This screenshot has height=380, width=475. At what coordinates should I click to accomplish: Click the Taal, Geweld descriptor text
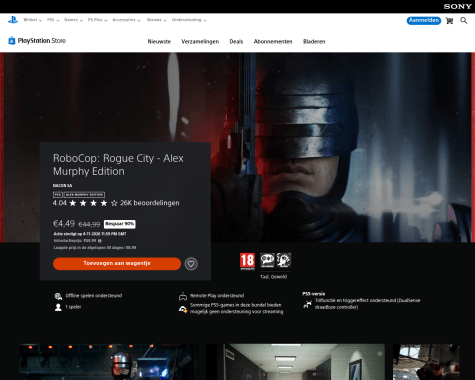pyautogui.click(x=273, y=277)
